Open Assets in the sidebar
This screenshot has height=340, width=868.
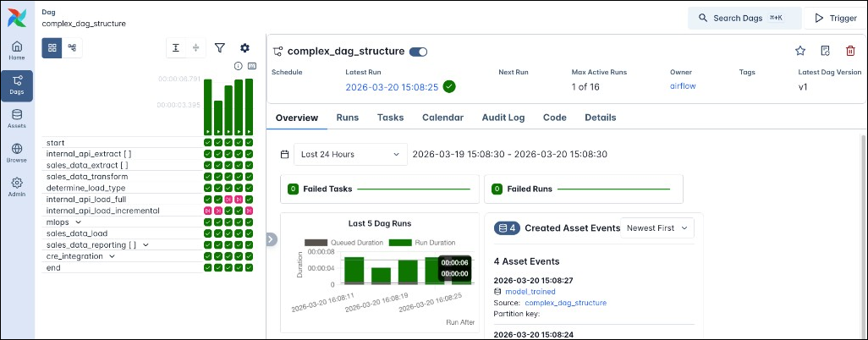(17, 119)
